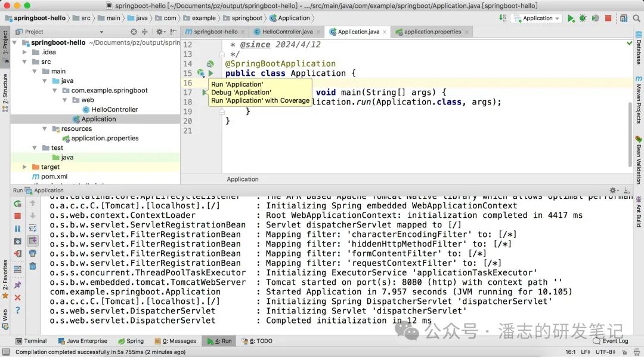Choose Run 'Application' in popup menu

pos(237,84)
